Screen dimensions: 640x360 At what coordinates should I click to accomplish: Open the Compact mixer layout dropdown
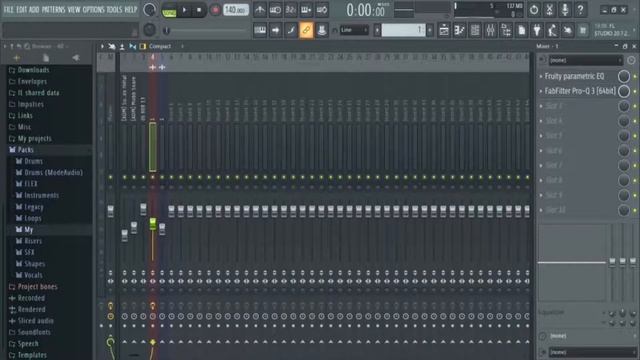(x=166, y=47)
